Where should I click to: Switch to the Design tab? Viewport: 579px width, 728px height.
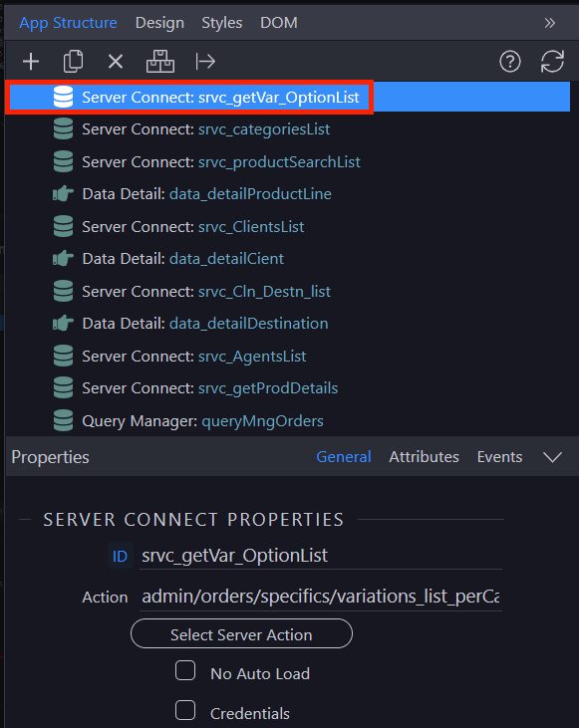(159, 23)
